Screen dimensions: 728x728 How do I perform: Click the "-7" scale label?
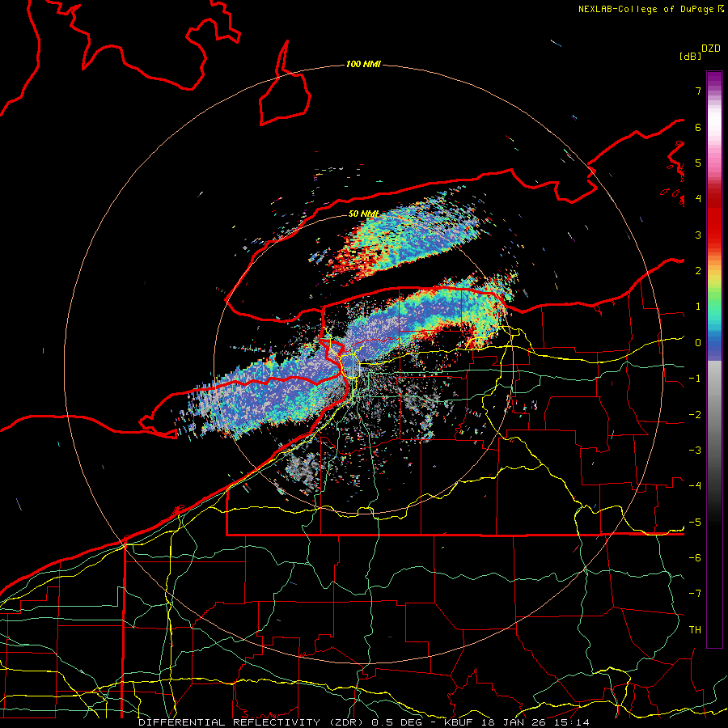pyautogui.click(x=695, y=594)
